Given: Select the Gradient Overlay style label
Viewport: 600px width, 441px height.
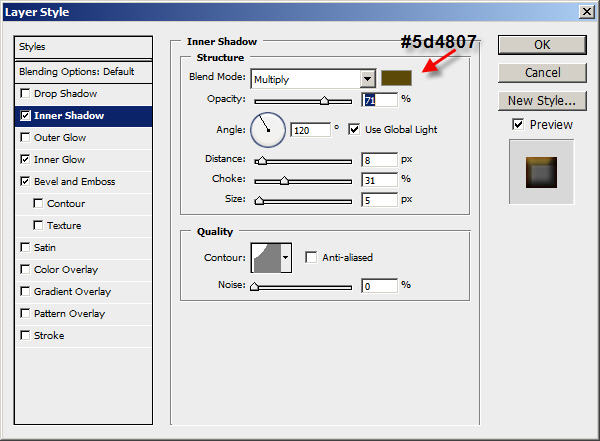Looking at the screenshot, I should (x=72, y=291).
